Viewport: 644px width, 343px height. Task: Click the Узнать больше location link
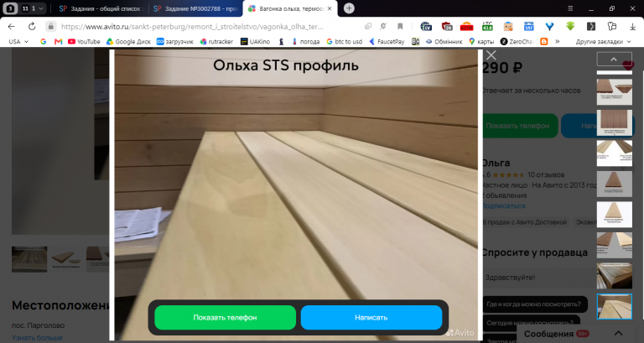click(x=38, y=338)
